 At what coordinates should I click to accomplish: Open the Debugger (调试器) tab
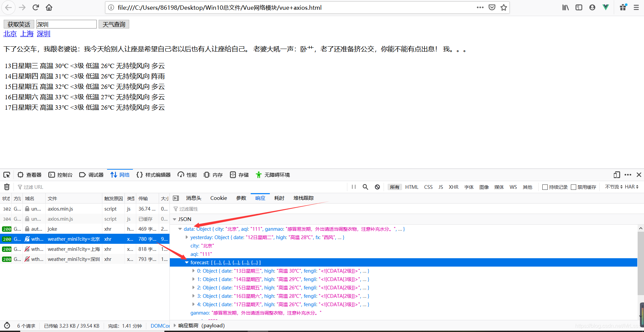(91, 175)
